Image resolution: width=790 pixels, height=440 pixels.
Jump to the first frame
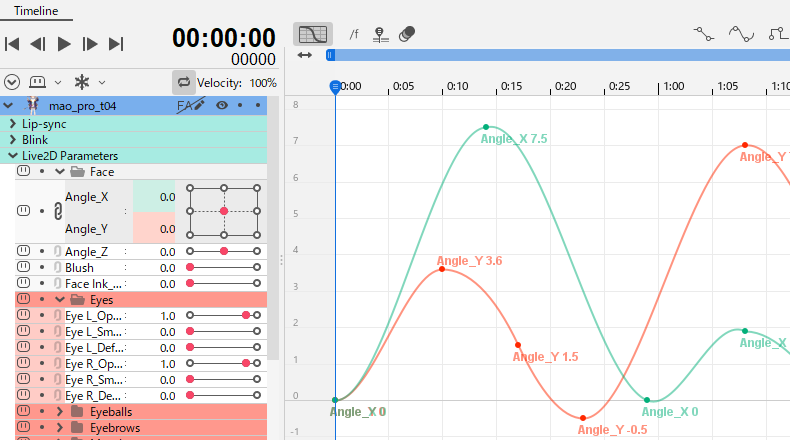12,44
